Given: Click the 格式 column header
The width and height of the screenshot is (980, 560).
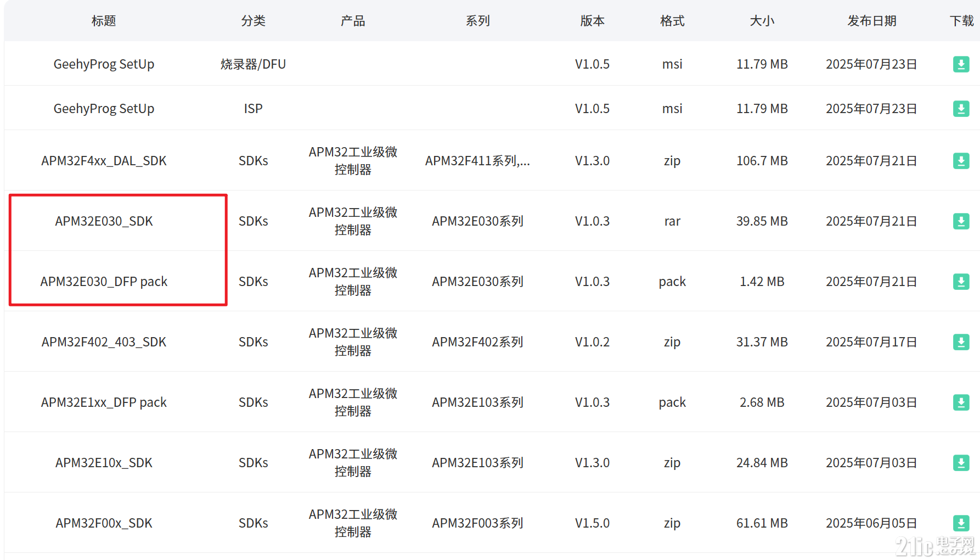Looking at the screenshot, I should (672, 21).
